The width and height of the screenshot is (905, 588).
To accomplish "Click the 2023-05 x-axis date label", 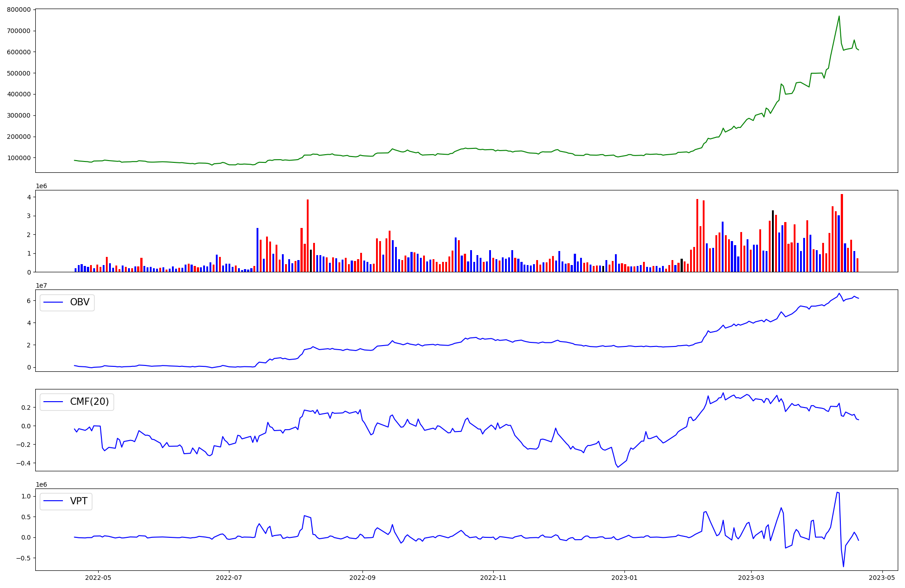I will [882, 578].
